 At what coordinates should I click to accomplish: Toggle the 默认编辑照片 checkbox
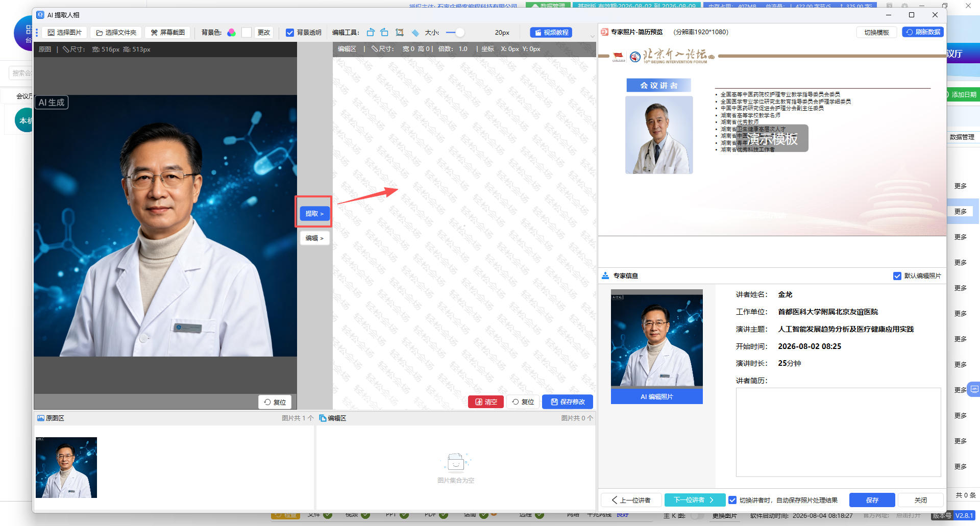[897, 276]
